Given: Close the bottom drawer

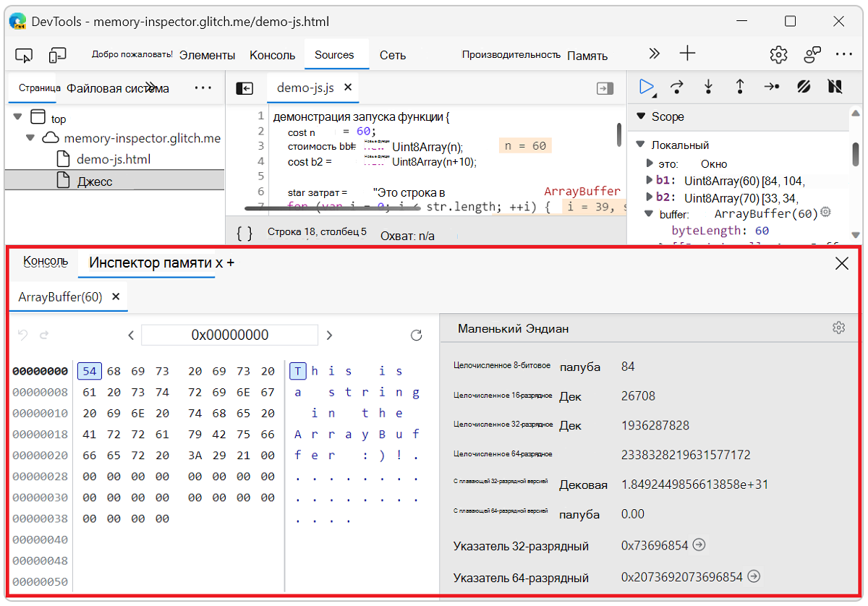Looking at the screenshot, I should tap(842, 264).
